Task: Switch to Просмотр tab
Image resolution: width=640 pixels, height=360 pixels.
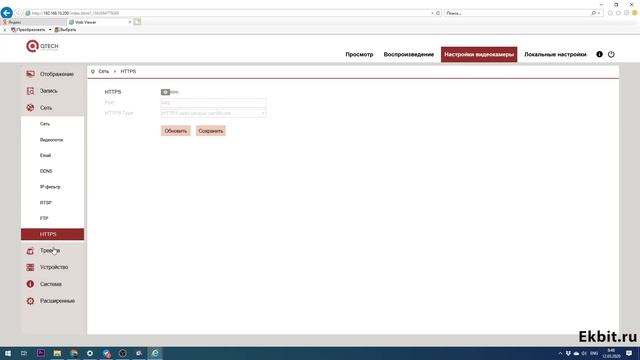Action: (x=359, y=54)
